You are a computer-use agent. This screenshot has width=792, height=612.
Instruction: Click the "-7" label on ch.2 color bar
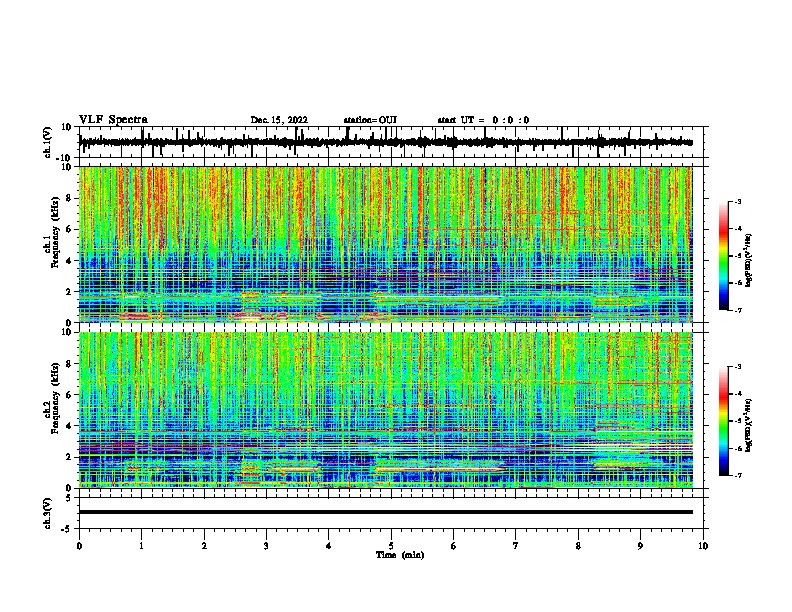[738, 476]
